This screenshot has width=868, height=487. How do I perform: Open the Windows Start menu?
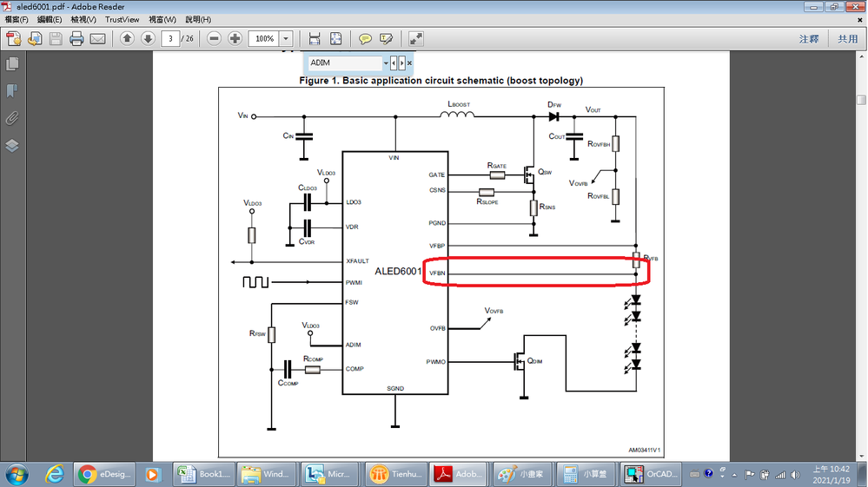tap(16, 474)
